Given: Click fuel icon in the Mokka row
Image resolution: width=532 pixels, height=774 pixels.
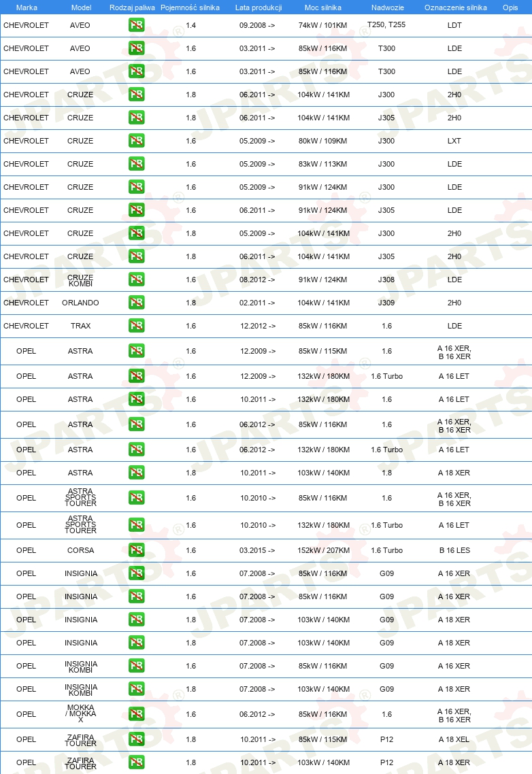Looking at the screenshot, I should (136, 714).
